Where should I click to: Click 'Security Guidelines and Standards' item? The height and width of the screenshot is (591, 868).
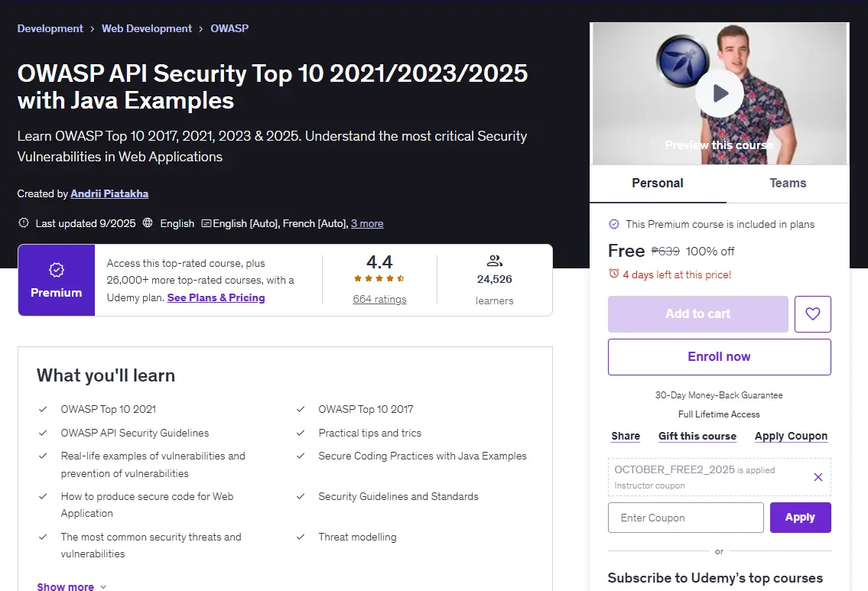click(398, 496)
